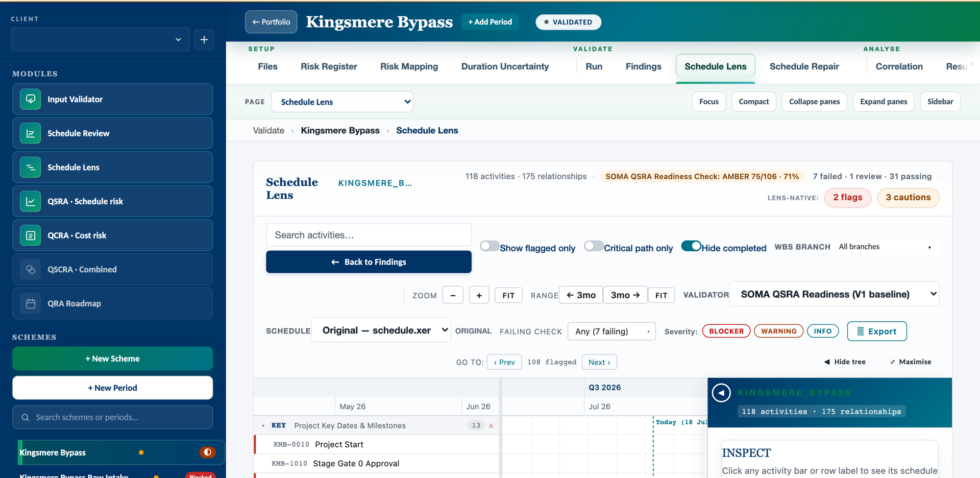Click the 3 cautions badge
This screenshot has width=980, height=478.
coord(908,197)
